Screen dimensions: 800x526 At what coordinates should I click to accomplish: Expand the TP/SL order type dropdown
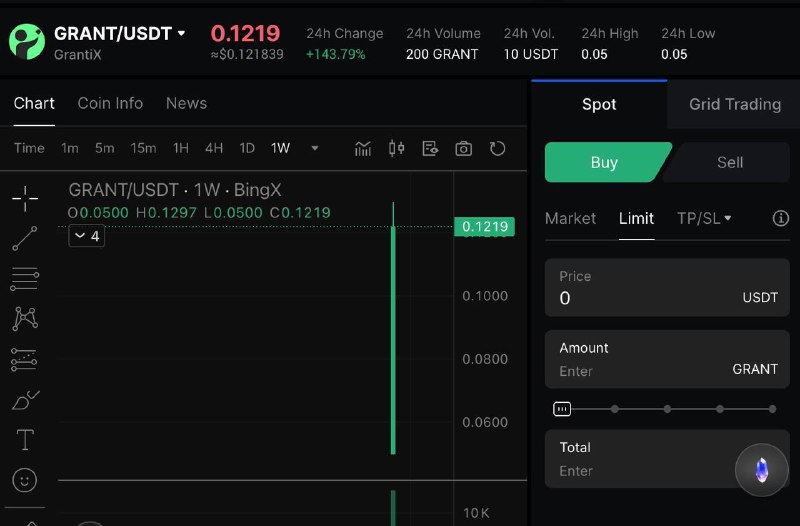click(x=704, y=218)
